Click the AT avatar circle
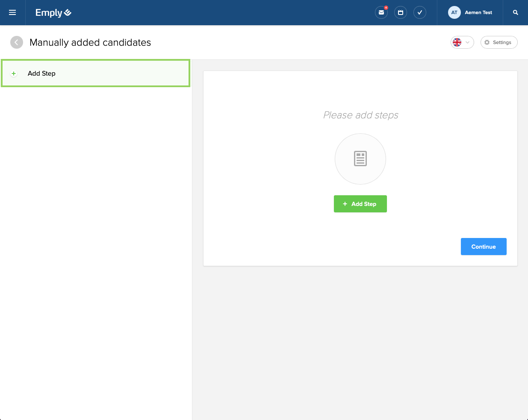The image size is (528, 420). coord(454,12)
